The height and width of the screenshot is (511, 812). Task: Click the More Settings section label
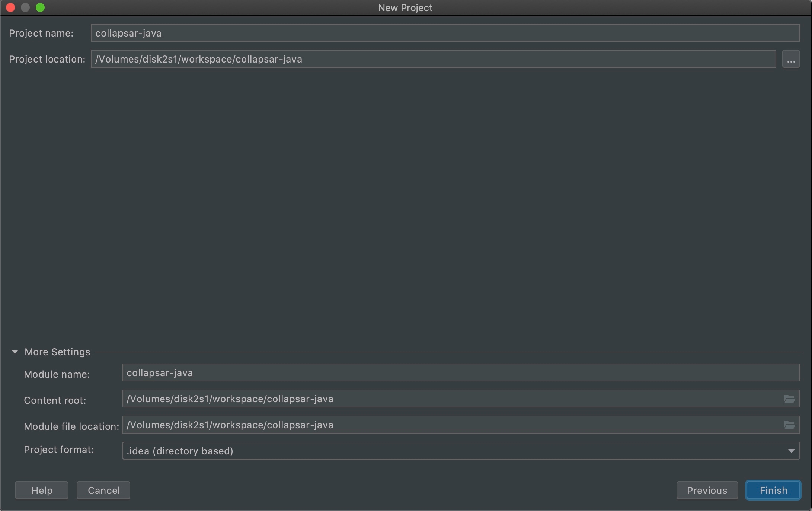coord(57,352)
